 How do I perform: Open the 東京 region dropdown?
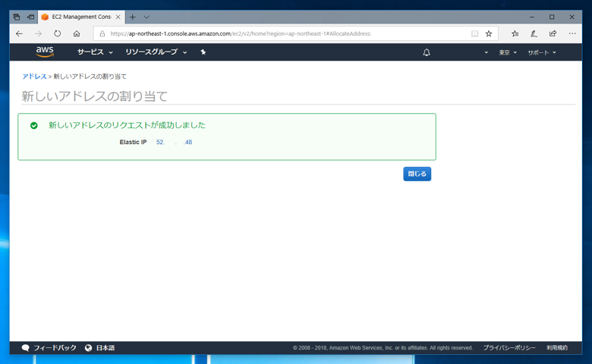(508, 52)
